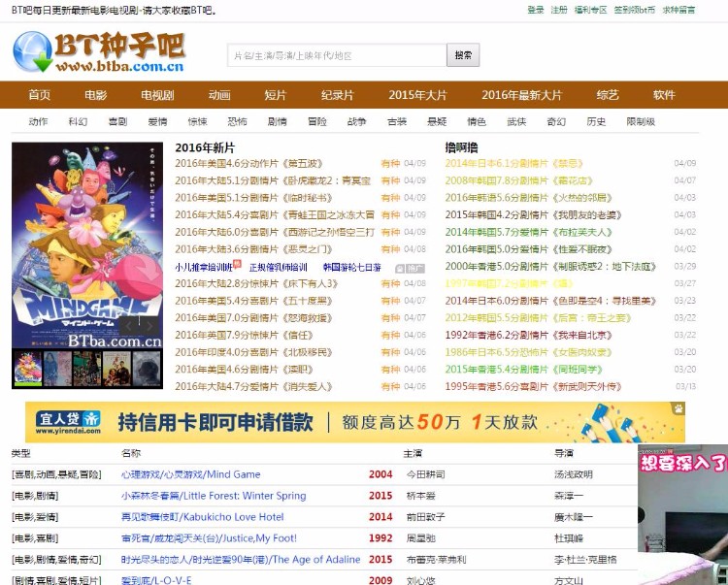The width and height of the screenshot is (728, 585).
Task: Open 《我来自北京》 in right list
Action: point(529,335)
